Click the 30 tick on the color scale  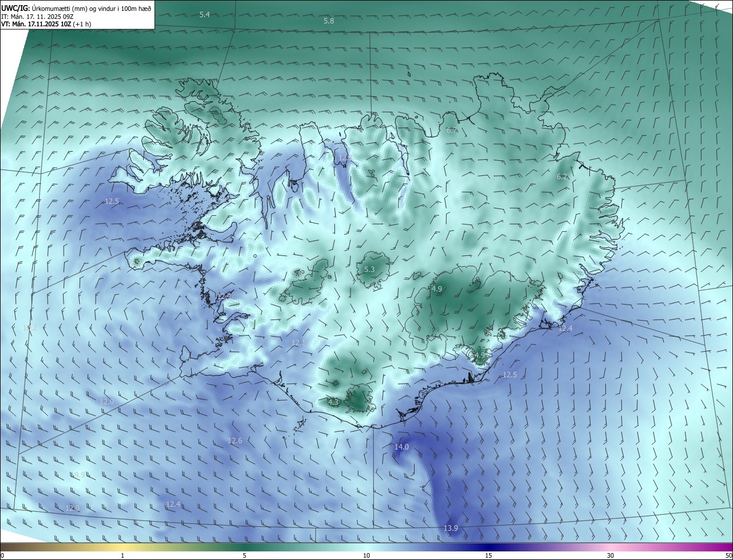[x=610, y=555]
